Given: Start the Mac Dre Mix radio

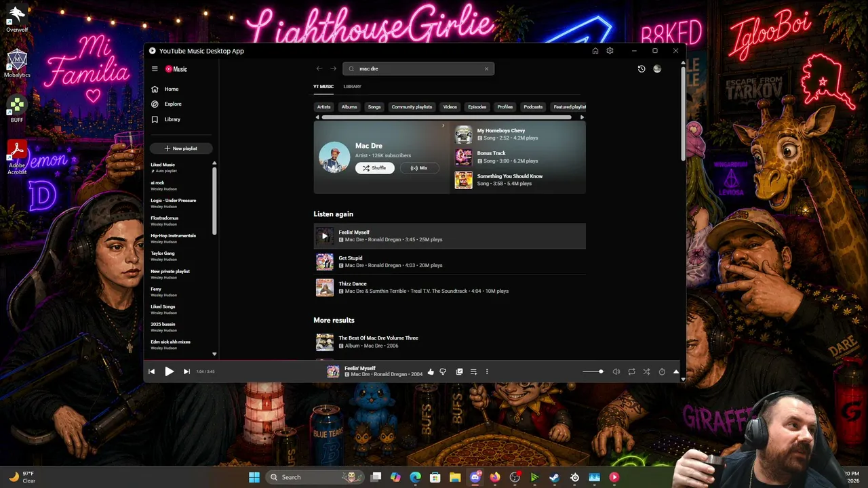Looking at the screenshot, I should pos(419,168).
